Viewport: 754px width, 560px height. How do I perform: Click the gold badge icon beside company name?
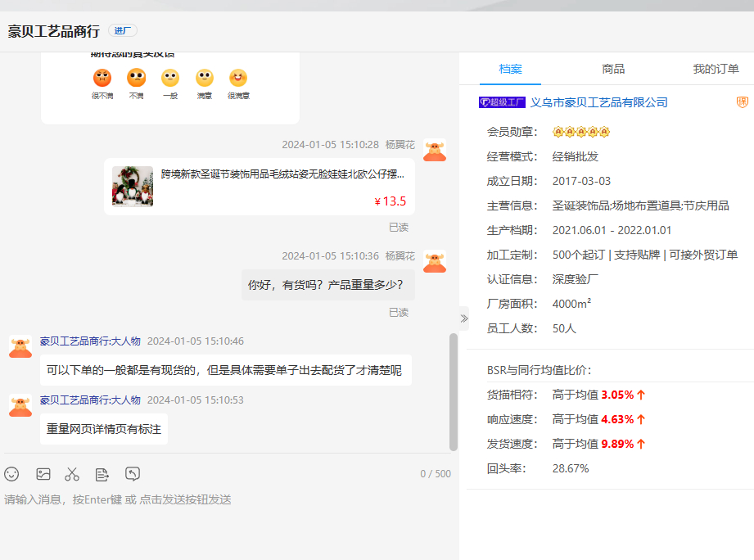pos(742,102)
